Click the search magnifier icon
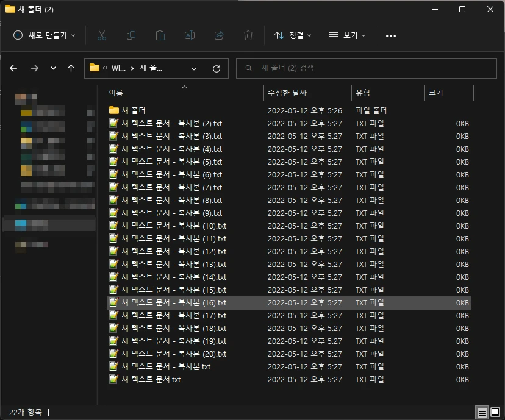 click(248, 68)
